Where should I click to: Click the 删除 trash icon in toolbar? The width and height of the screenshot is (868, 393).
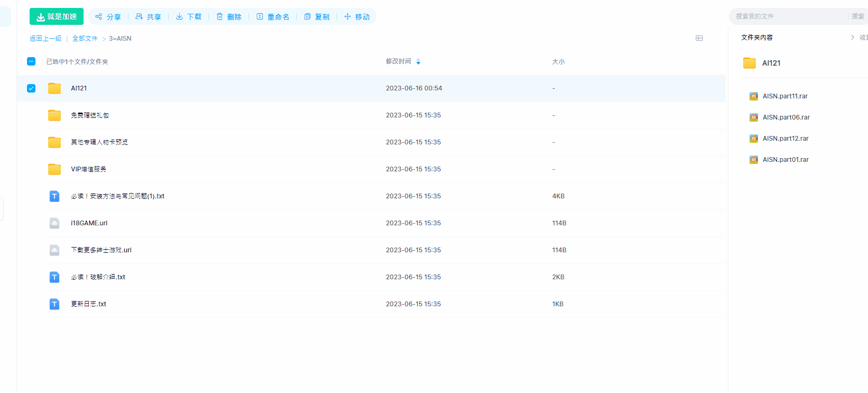point(220,17)
